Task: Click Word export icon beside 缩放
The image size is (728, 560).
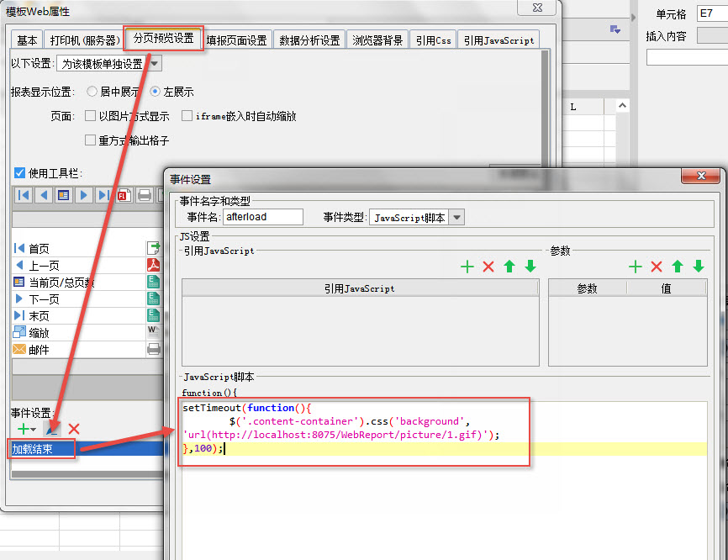Action: [154, 331]
